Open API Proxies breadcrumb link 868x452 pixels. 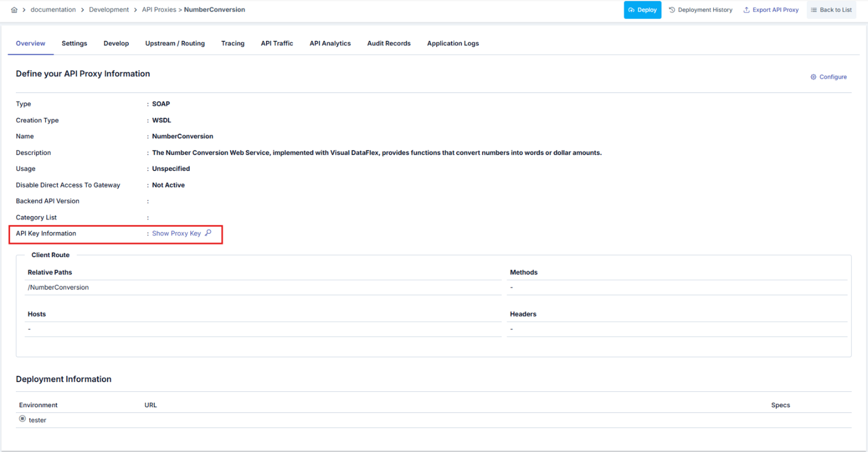tap(159, 10)
